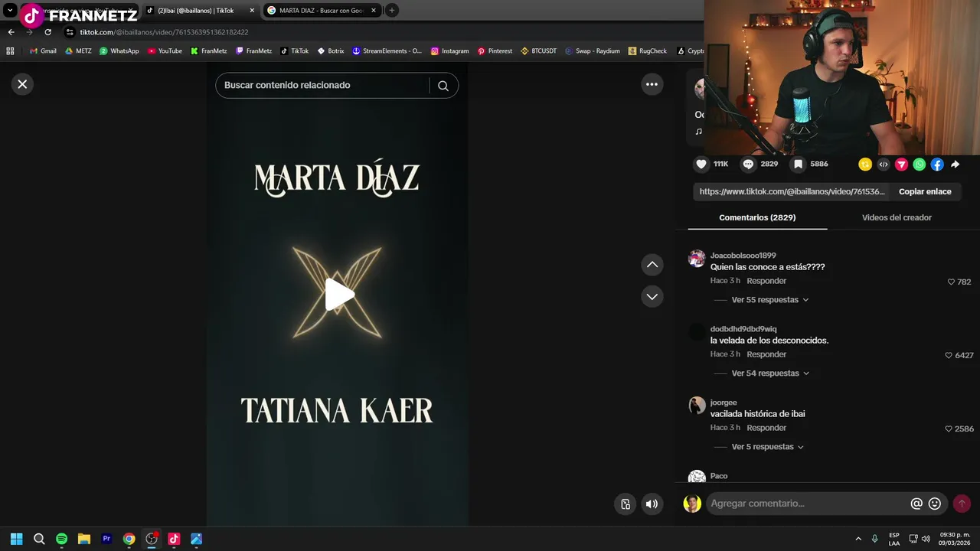Open comments bubble icon showing 2829

click(x=748, y=164)
